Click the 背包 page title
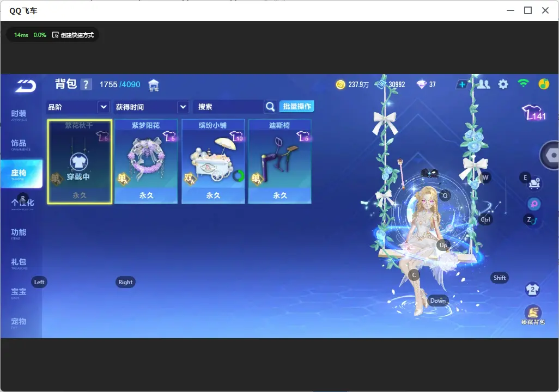559x392 pixels. pos(66,84)
